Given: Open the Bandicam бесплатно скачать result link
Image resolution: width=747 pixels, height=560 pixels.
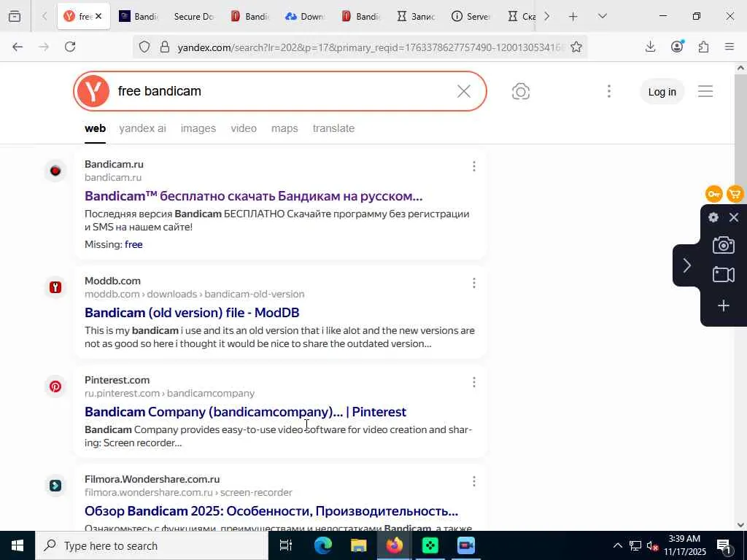Looking at the screenshot, I should [253, 195].
